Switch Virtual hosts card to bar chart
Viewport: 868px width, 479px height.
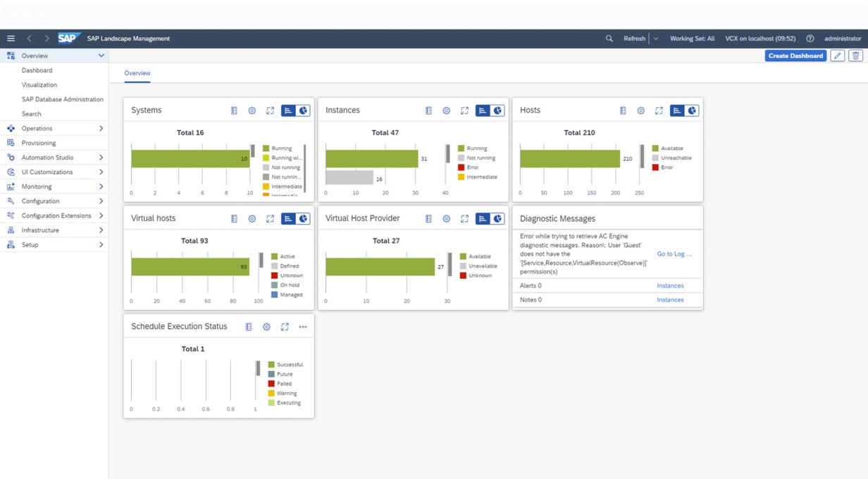point(288,219)
